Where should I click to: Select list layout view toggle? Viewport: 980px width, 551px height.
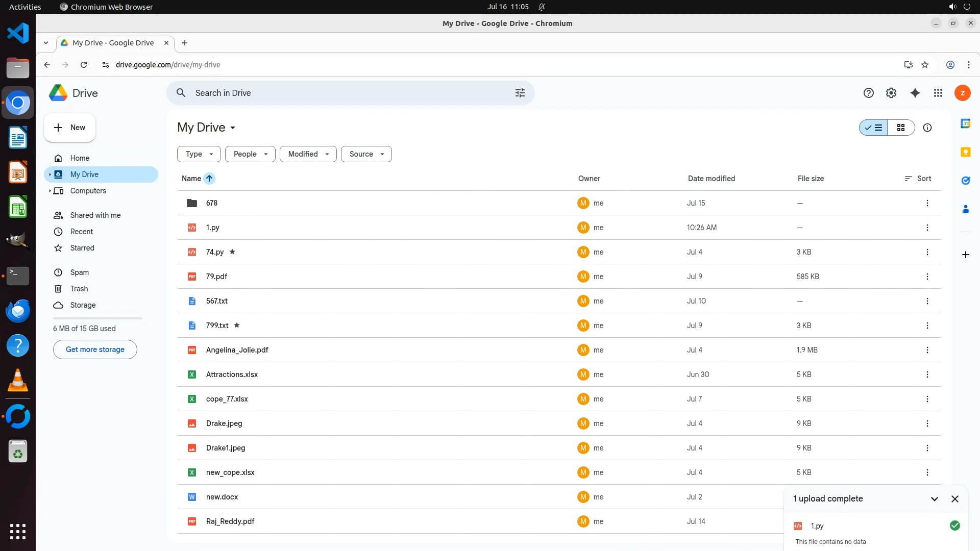874,128
